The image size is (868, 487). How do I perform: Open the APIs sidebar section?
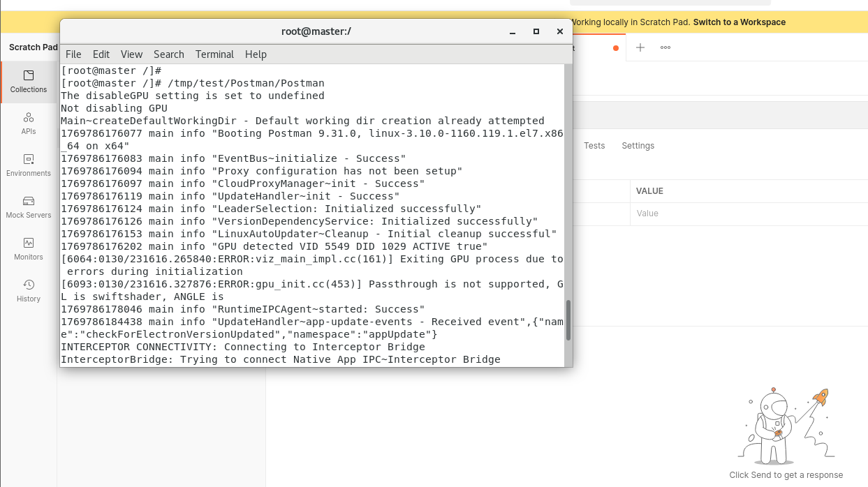(29, 123)
